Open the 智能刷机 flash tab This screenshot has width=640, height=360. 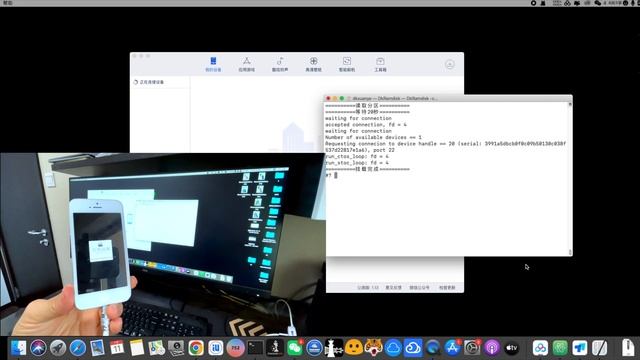tap(347, 64)
